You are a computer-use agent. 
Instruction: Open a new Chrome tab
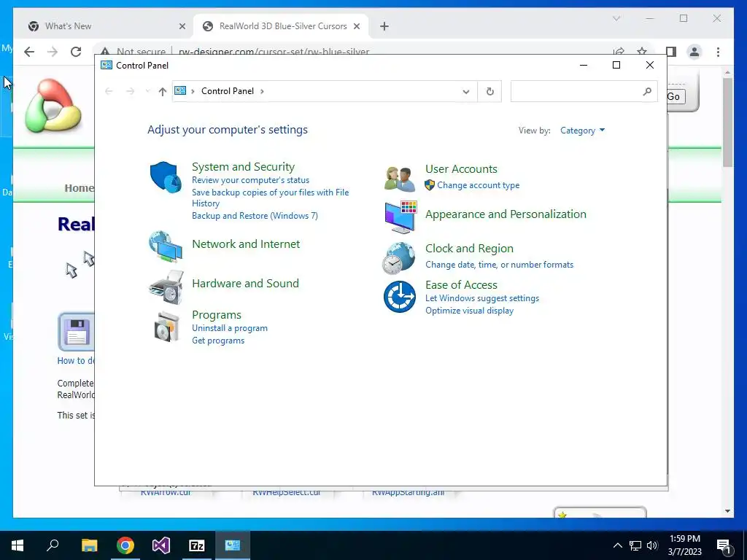pyautogui.click(x=384, y=26)
